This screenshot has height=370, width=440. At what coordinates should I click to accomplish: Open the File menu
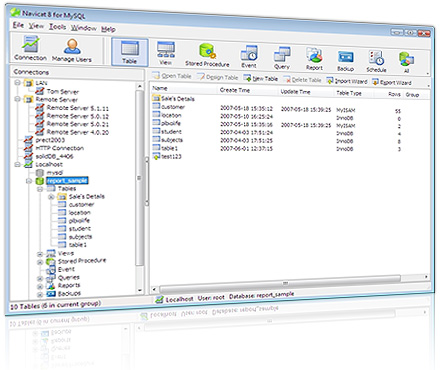18,25
